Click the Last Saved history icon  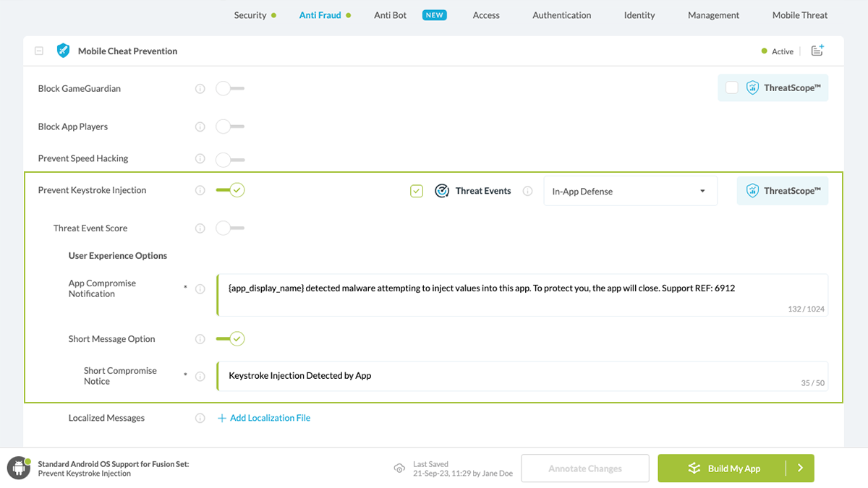pyautogui.click(x=399, y=468)
